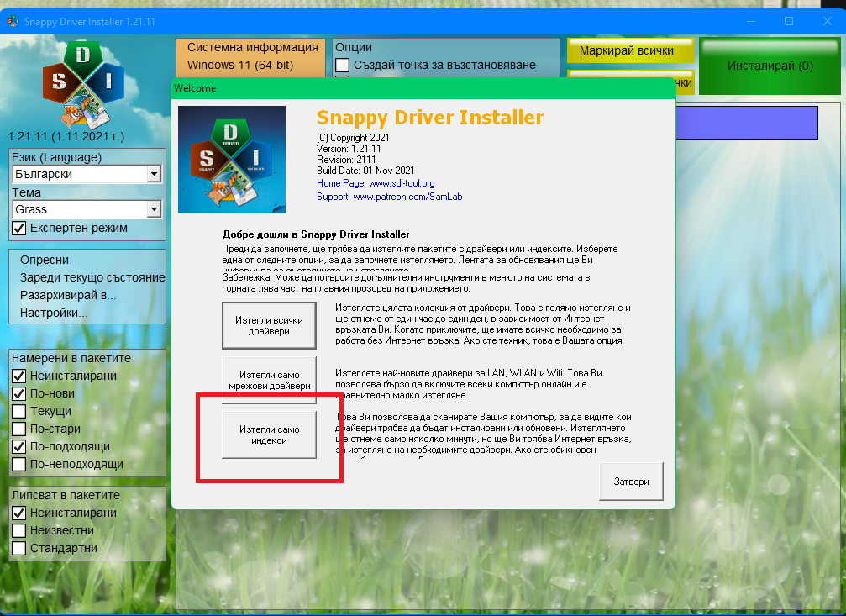Uncheck Неинсталирани under Липсват в пакетите
This screenshot has height=616, width=846.
18,513
